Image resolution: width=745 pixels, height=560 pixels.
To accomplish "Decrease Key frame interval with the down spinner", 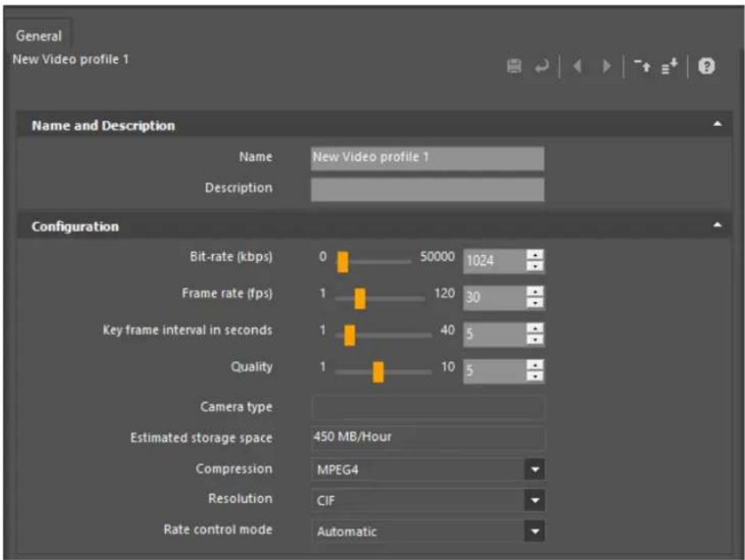I will [535, 340].
